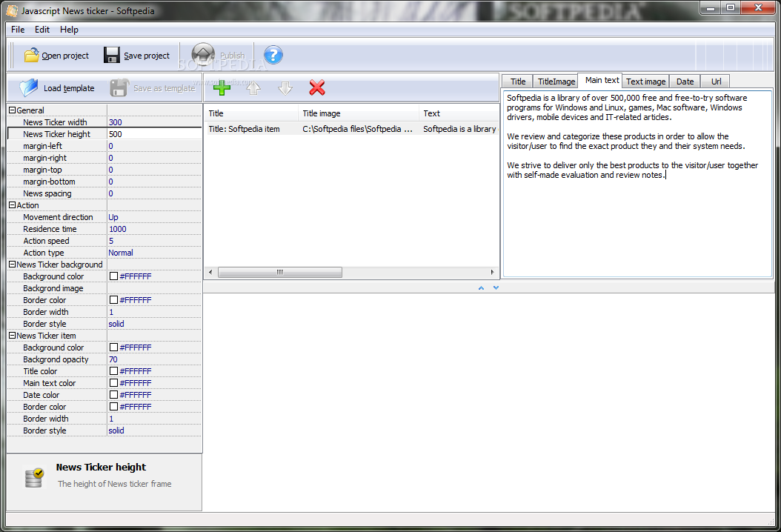The image size is (781, 532).
Task: Collapse the Action property group
Action: (13, 205)
